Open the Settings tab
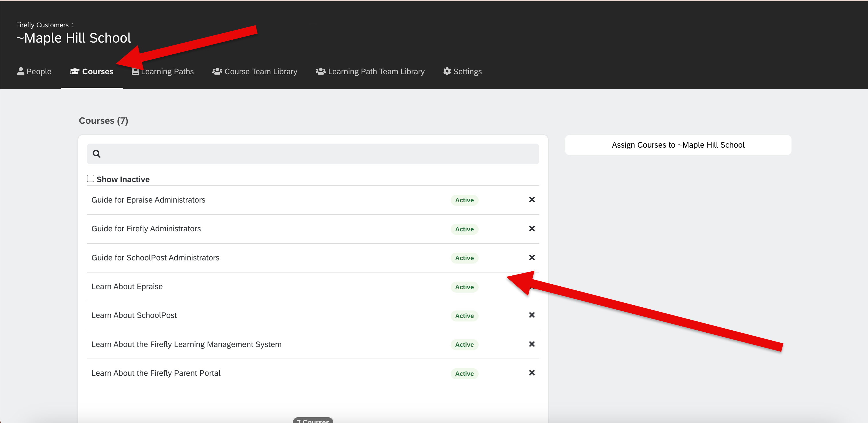 (x=462, y=71)
